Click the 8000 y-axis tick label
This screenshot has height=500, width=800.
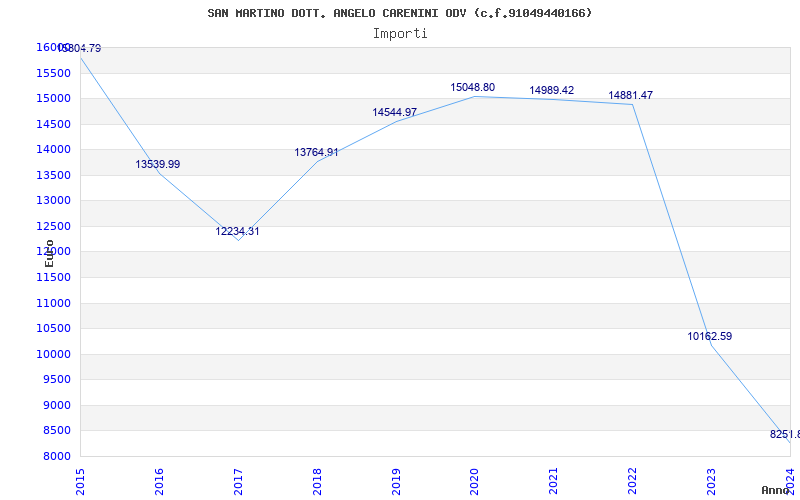pyautogui.click(x=56, y=456)
